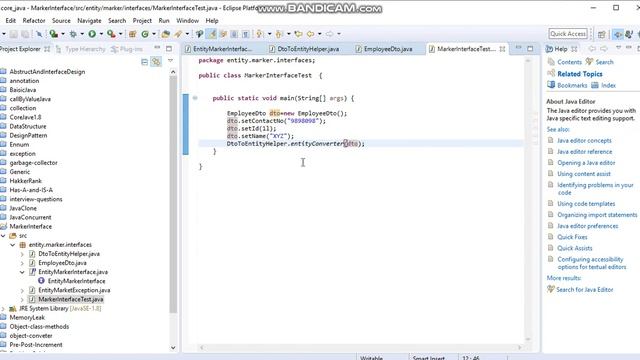Toggle Block Selection mode button
Image resolution: width=640 pixels, height=360 pixels.
[234, 34]
